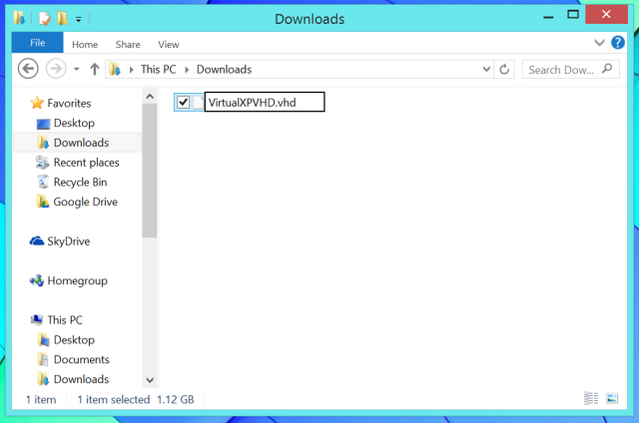639x423 pixels.
Task: Switch to the Share ribbon tab
Action: pyautogui.click(x=128, y=44)
